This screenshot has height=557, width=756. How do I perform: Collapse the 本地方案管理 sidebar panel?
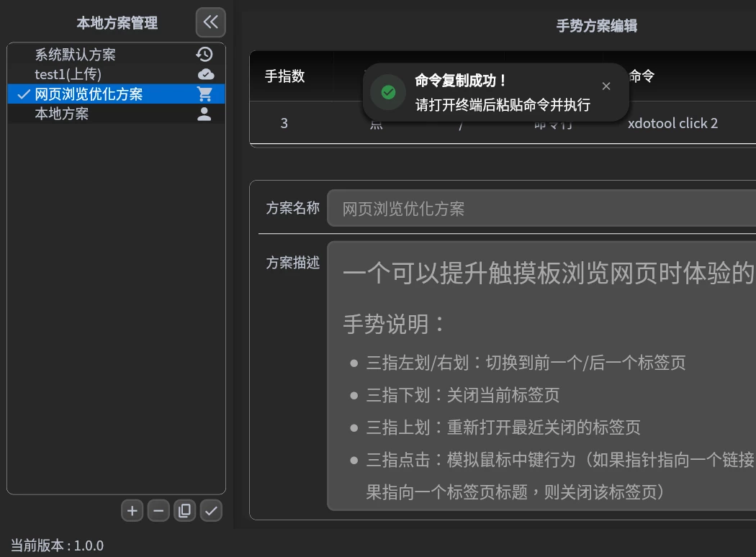[210, 22]
